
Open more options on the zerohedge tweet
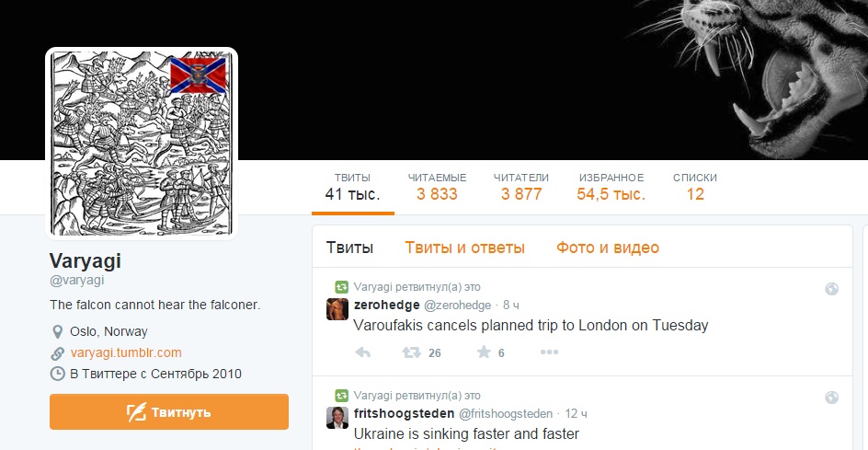pos(549,352)
